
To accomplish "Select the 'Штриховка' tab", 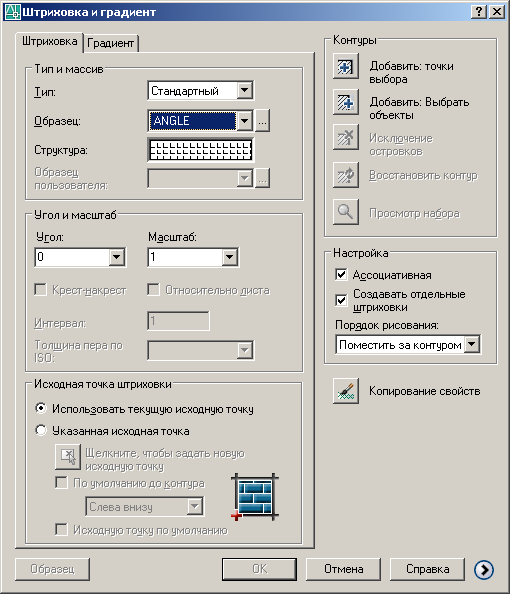I will pos(49,41).
